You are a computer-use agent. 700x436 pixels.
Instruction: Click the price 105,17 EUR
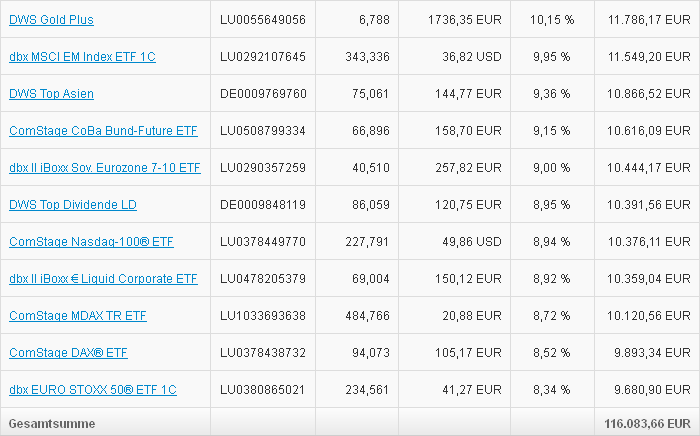[x=468, y=353]
